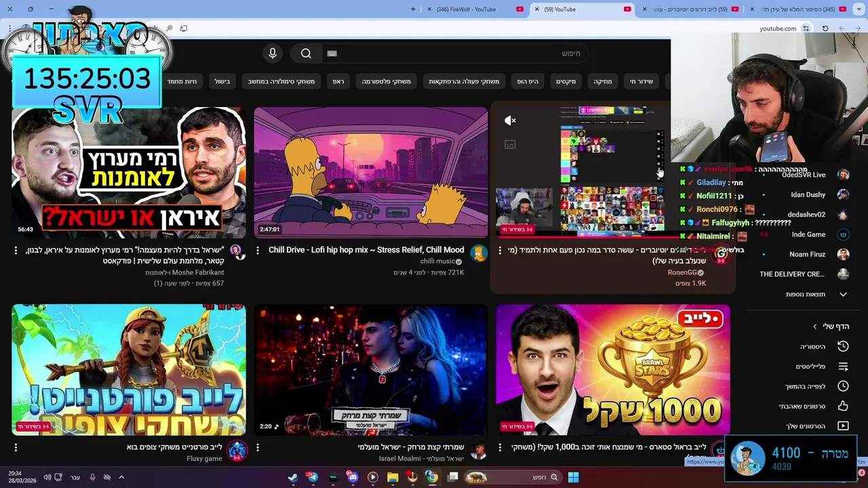
Task: Open more options for the Moshe Fabrikant podcast video
Action: point(16,251)
